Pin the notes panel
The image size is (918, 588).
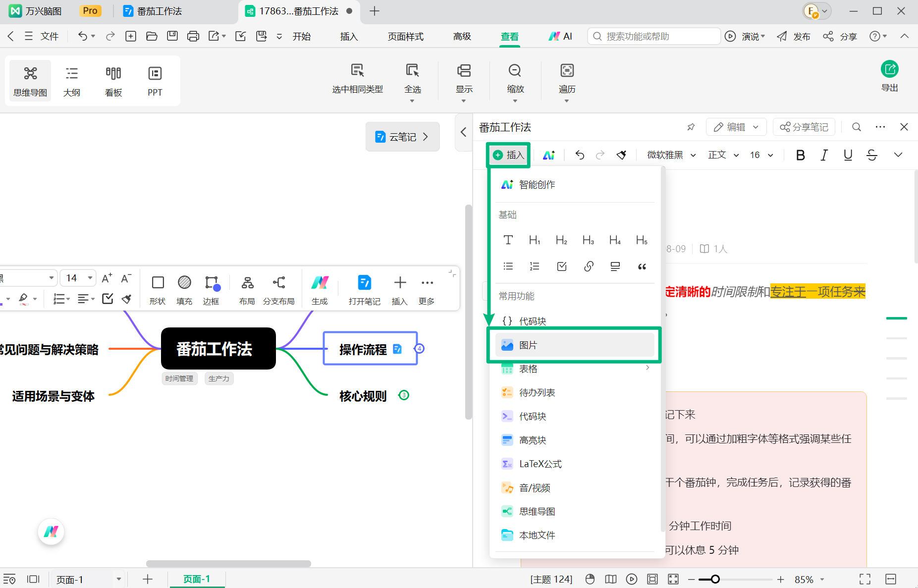pos(691,127)
